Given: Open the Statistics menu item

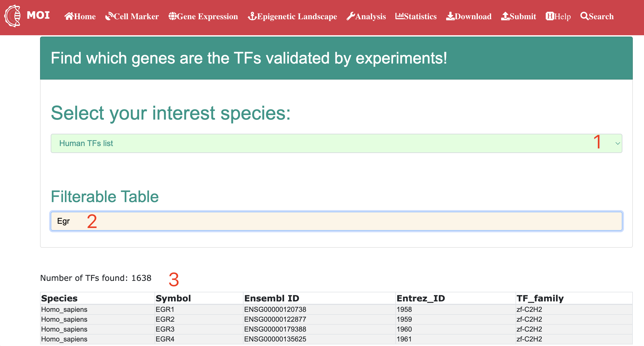Looking at the screenshot, I should (416, 16).
